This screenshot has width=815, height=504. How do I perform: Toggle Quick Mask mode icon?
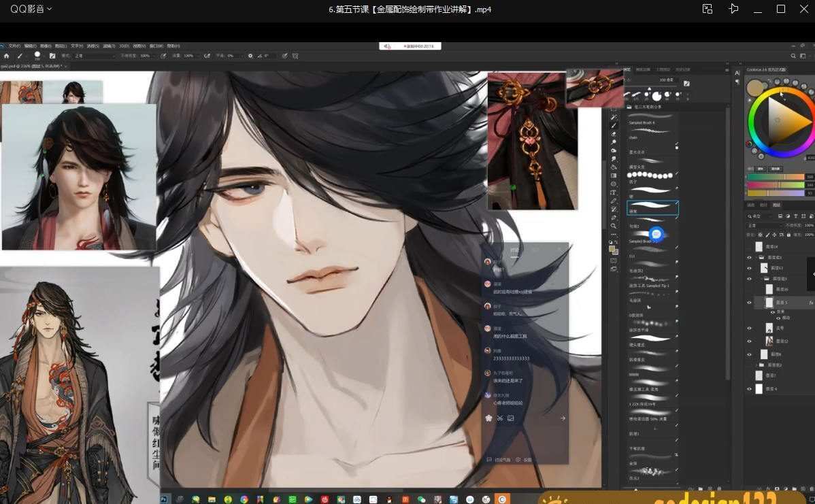click(x=614, y=261)
